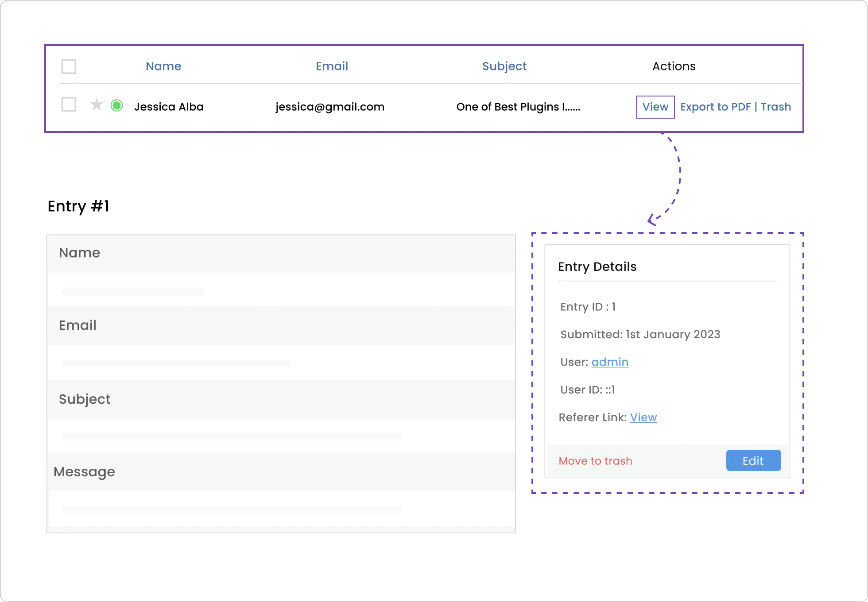Tick the checkbox for Jessica Alba row
Screen dimensions: 868x602
(x=69, y=105)
